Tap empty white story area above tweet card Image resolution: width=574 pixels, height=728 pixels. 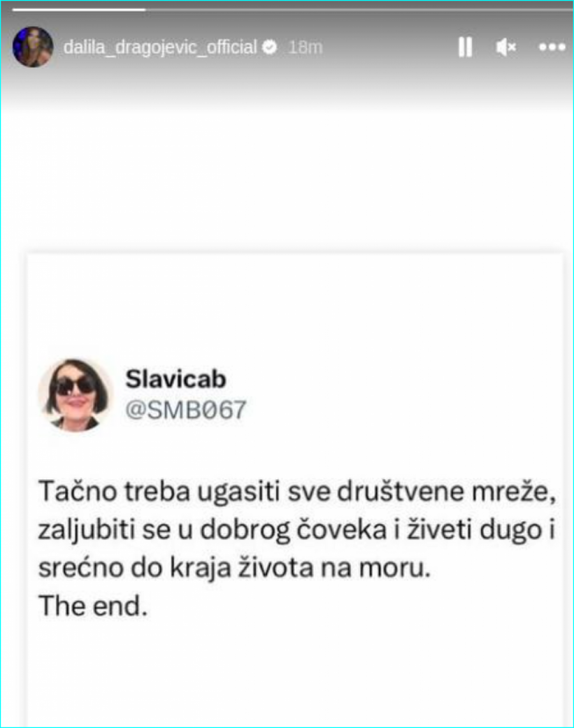pos(287,181)
